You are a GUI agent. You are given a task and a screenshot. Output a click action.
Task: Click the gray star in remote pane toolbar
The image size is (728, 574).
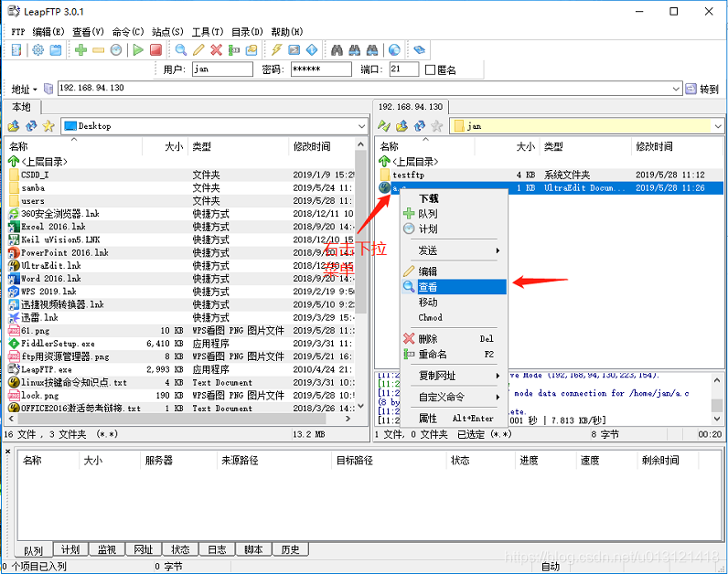pos(437,126)
